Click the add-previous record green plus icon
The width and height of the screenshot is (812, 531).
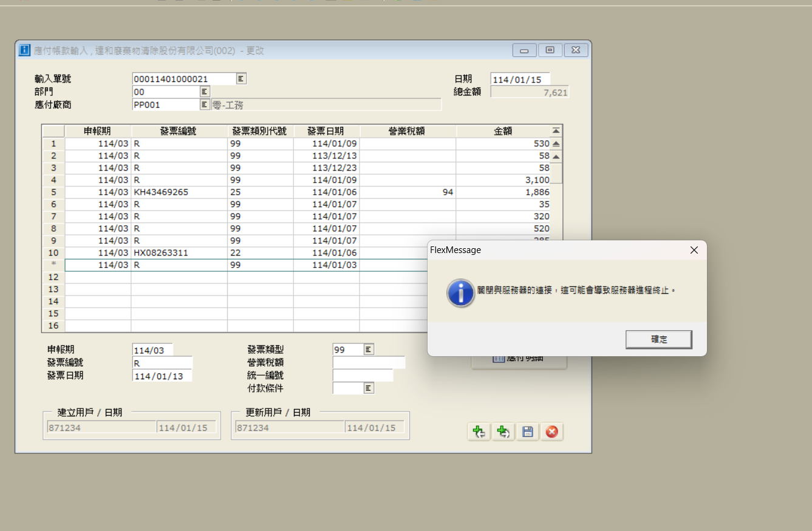479,431
